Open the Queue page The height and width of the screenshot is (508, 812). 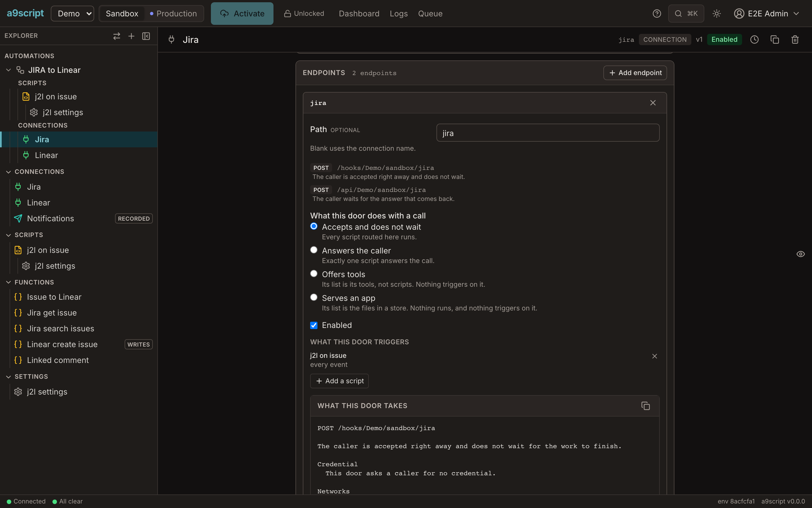pos(430,14)
